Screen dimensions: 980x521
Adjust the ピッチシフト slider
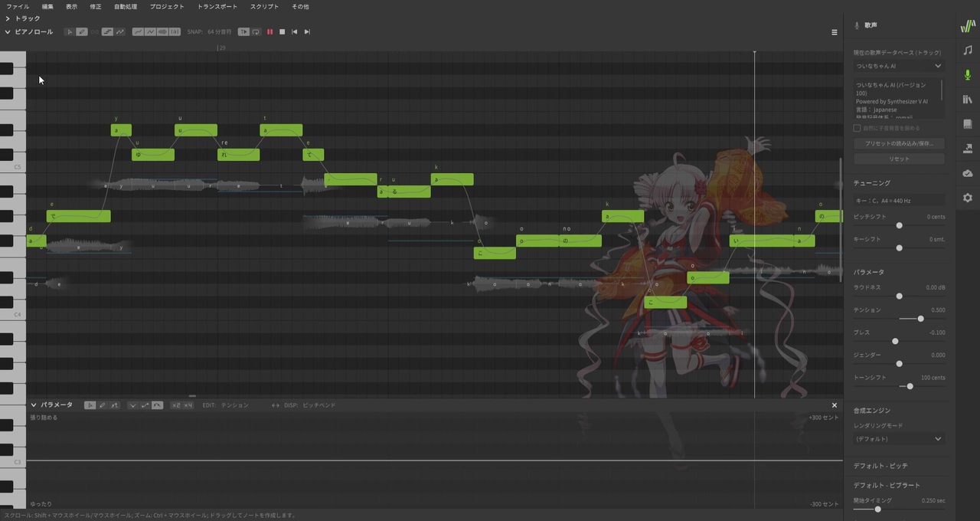pos(899,225)
